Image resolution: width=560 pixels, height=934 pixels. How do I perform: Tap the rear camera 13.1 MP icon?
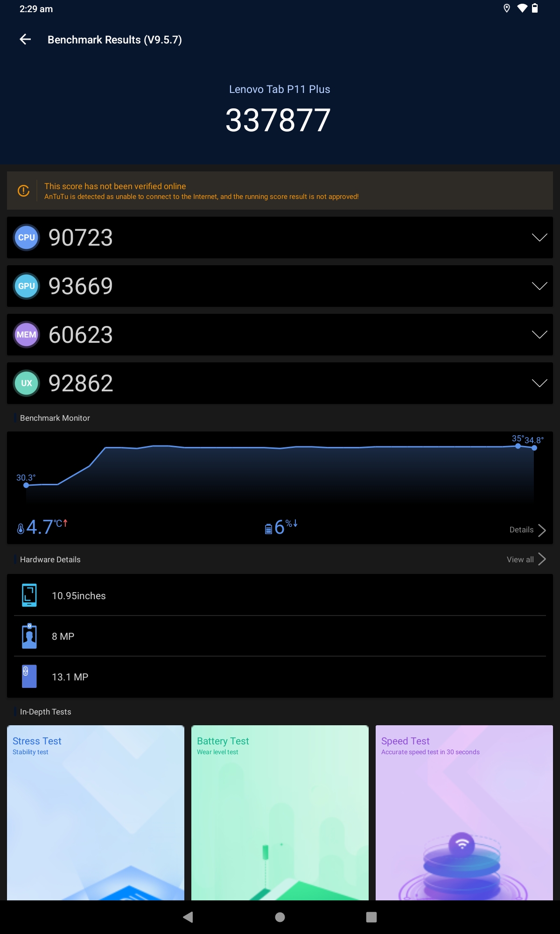29,677
